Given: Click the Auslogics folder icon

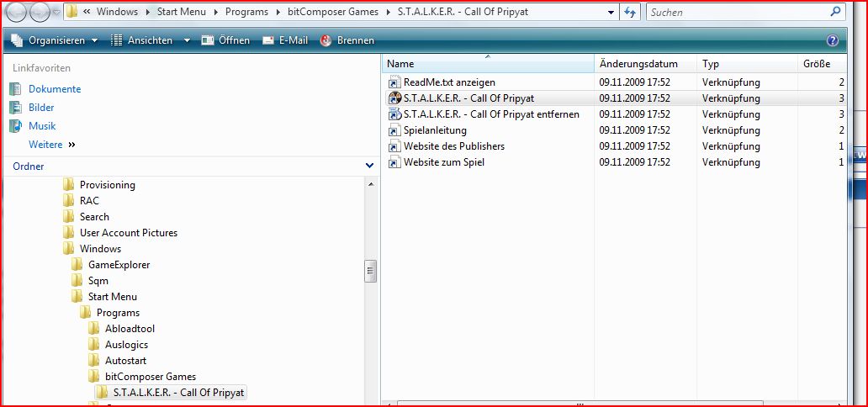Looking at the screenshot, I should coord(94,345).
